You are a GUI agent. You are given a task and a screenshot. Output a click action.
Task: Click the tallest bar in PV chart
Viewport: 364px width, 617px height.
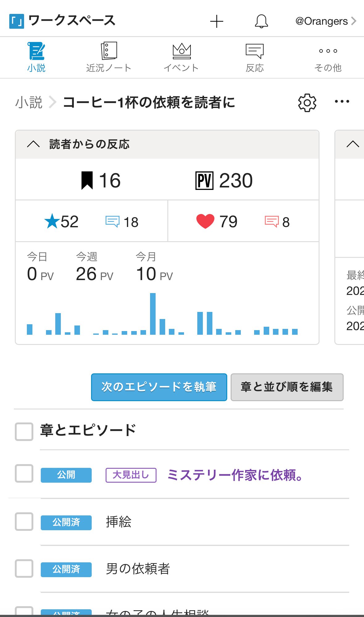tap(153, 313)
